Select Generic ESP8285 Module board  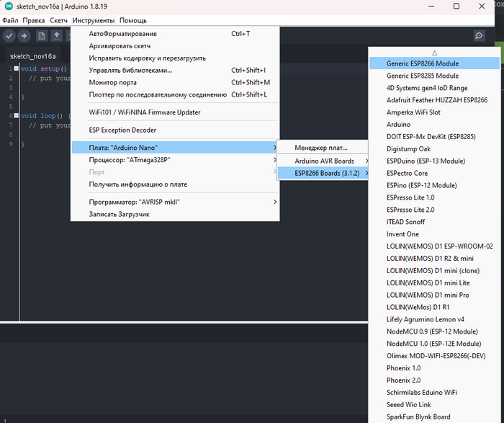point(435,76)
